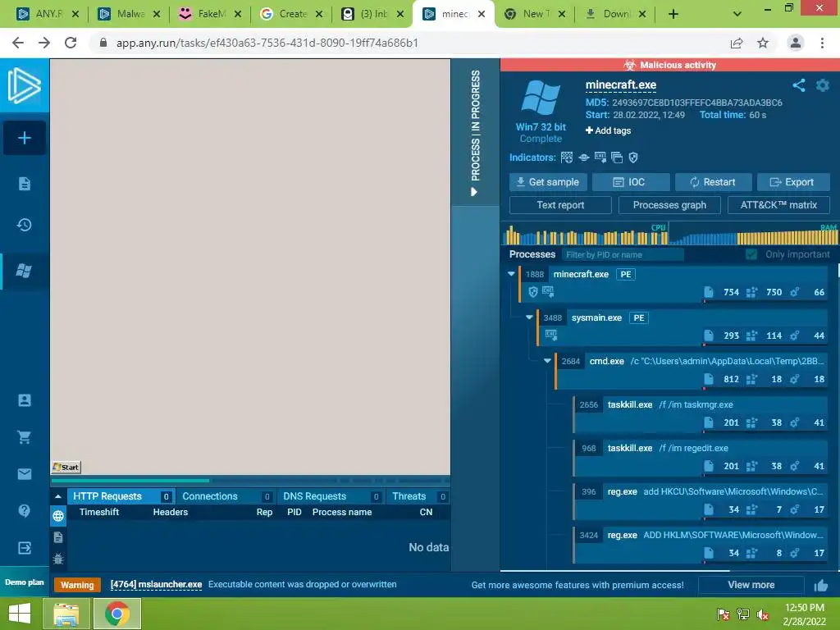Click the Start button inside the VM screen
Viewport: 840px width, 630px height.
[x=66, y=467]
